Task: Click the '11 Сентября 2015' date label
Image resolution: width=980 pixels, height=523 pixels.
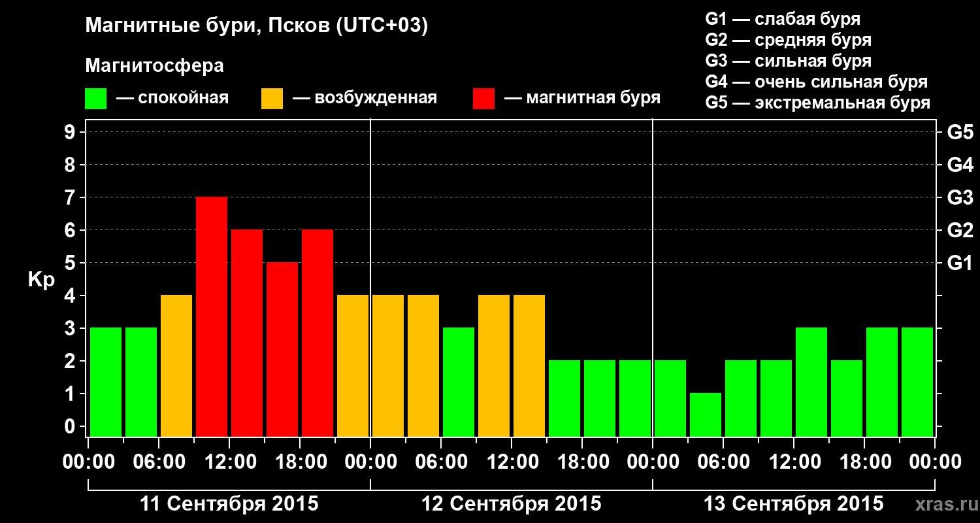Action: [229, 504]
